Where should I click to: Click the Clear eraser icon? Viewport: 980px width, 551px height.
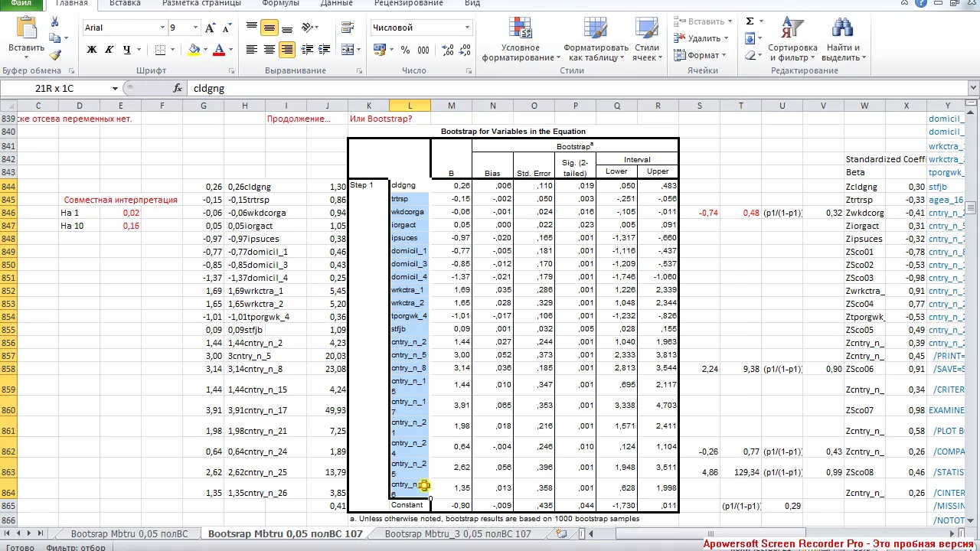coord(750,54)
